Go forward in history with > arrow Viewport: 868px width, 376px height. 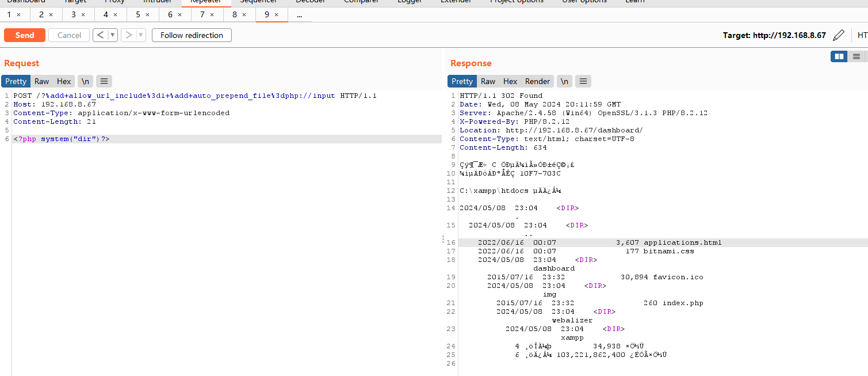128,35
